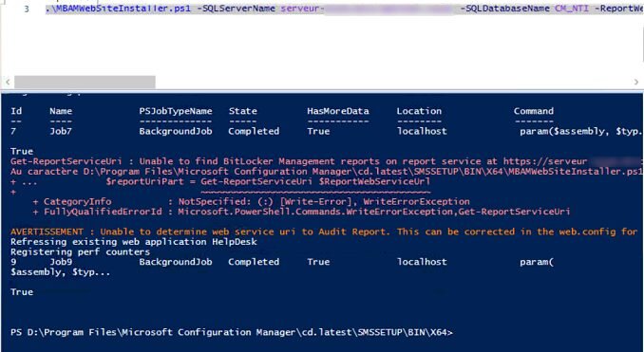Click the 'Registering perf counters' output line
The width and height of the screenshot is (644, 352).
point(80,251)
